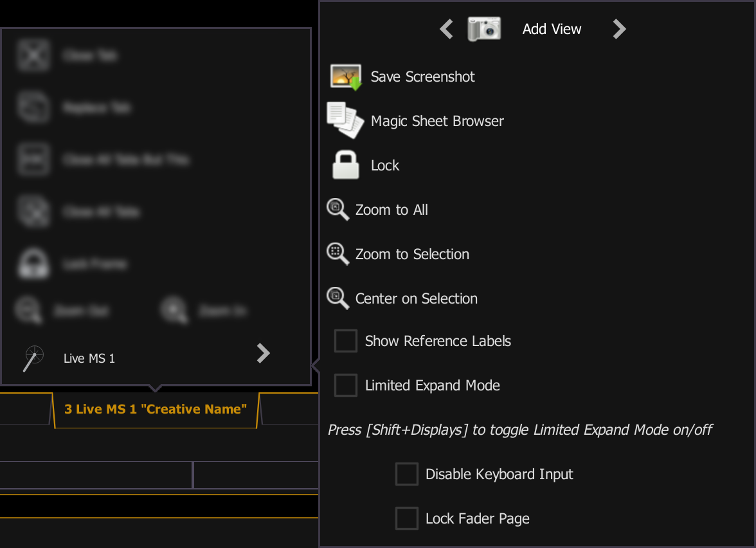Click the white padlock Lock icon
This screenshot has width=756, height=548.
tap(345, 165)
